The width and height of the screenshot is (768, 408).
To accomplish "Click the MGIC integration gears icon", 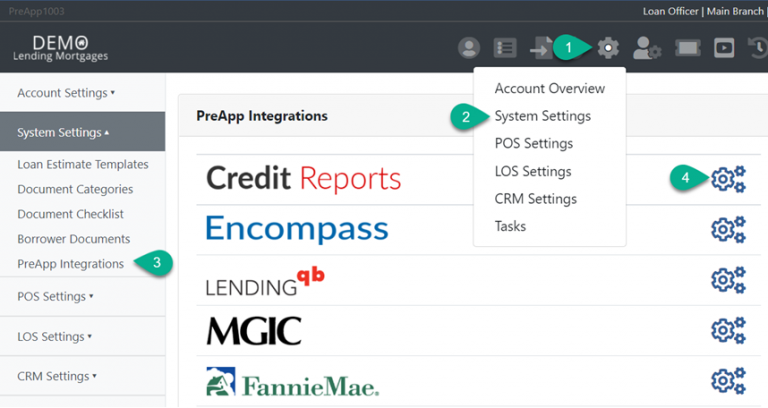I will tap(727, 330).
